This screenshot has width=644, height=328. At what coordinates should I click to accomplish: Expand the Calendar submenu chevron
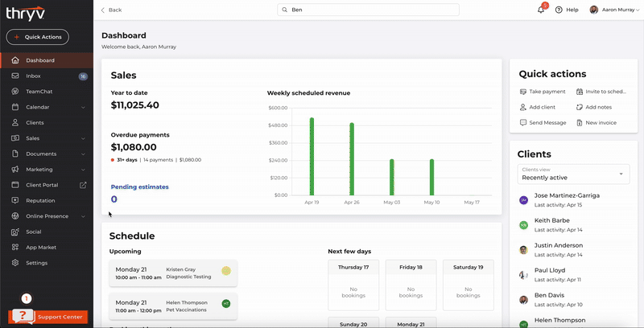pos(83,108)
